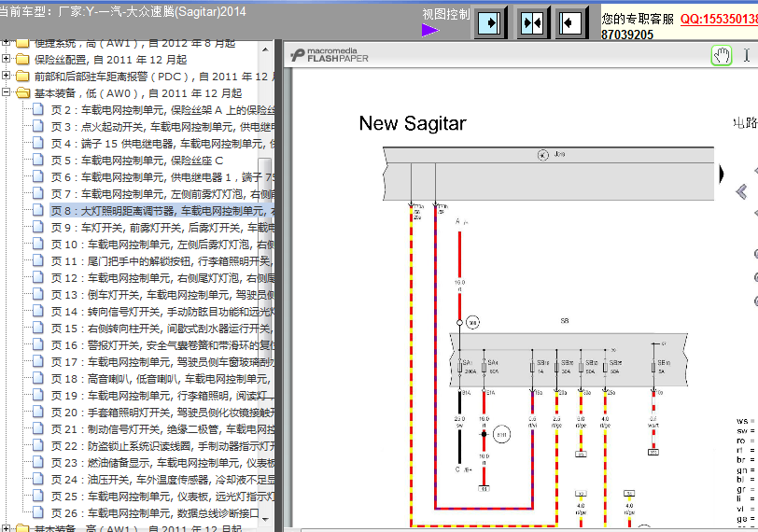Open 页 19: 行李箱照明, 阅读灯
The image size is (758, 532).
[x=162, y=396]
